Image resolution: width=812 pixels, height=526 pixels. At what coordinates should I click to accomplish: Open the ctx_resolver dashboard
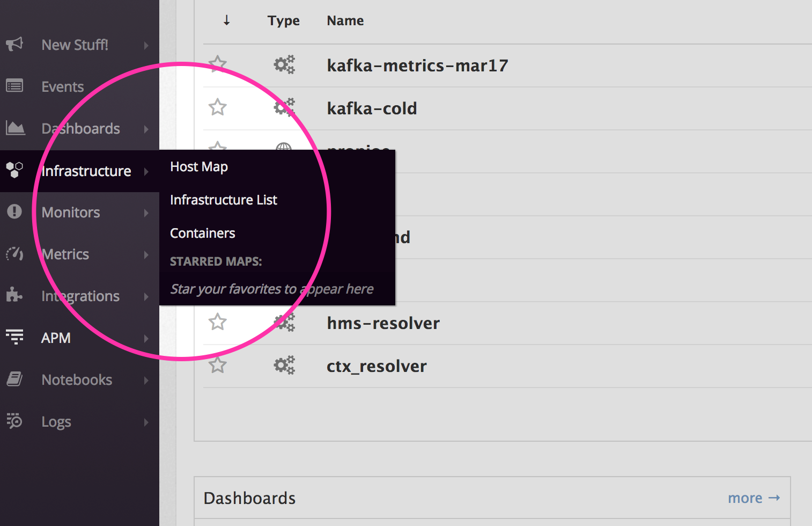tap(377, 366)
